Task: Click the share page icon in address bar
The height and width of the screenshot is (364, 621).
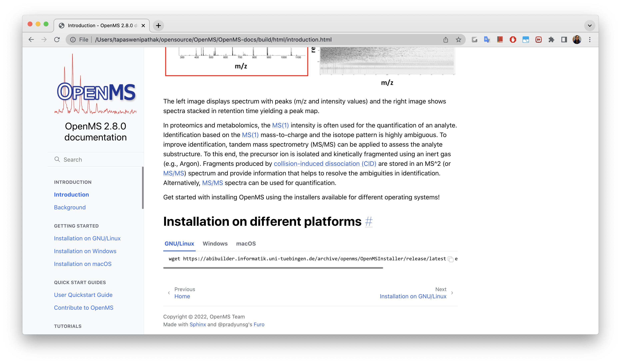Action: [x=446, y=40]
